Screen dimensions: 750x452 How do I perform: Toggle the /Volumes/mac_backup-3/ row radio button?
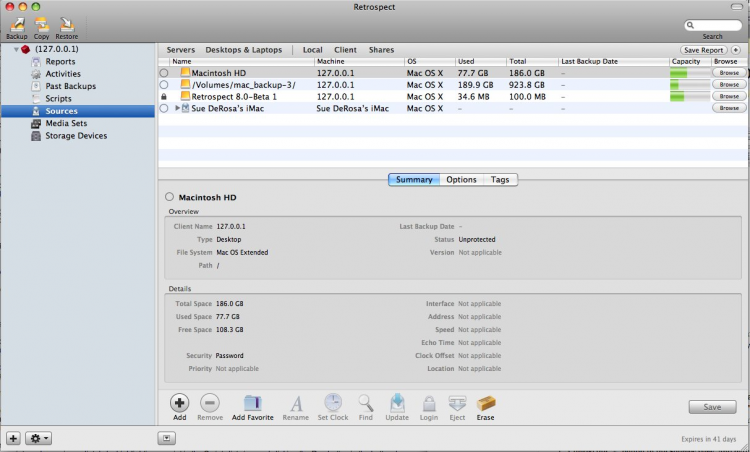pyautogui.click(x=164, y=85)
